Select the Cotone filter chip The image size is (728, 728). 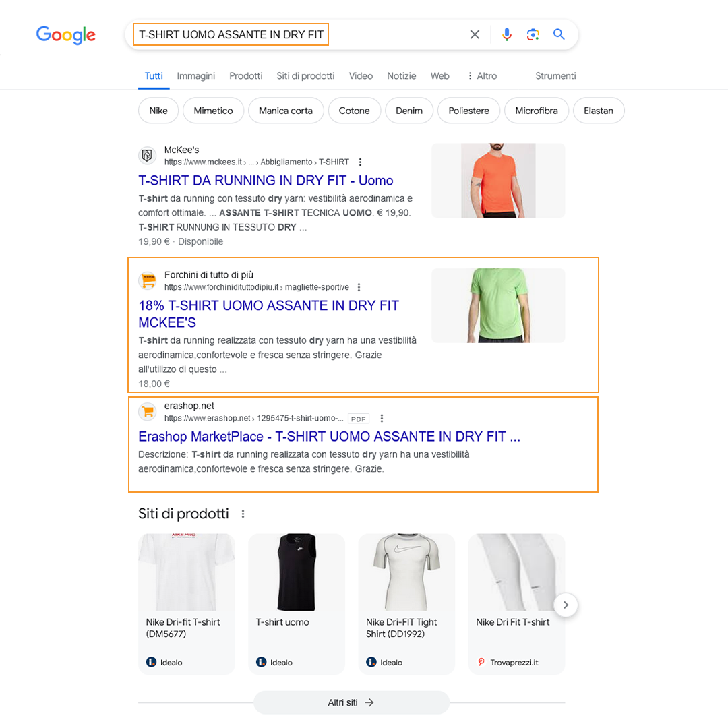click(x=355, y=110)
